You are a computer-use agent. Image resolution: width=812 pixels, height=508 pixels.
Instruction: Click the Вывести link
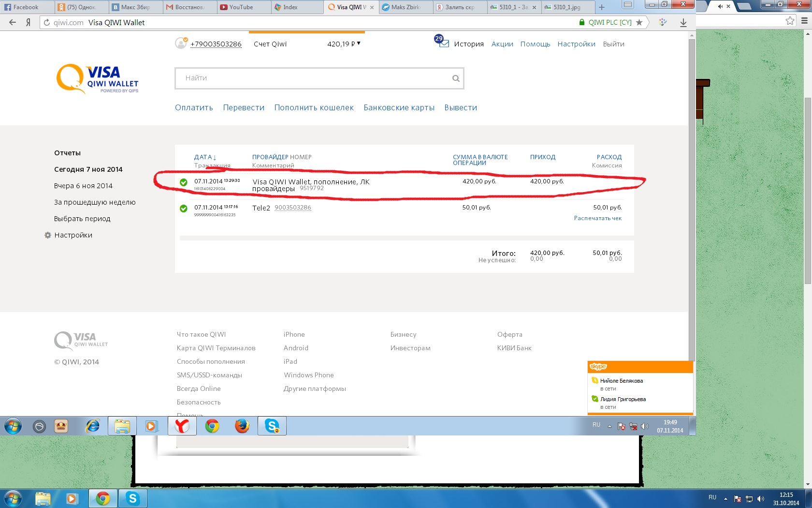[461, 108]
